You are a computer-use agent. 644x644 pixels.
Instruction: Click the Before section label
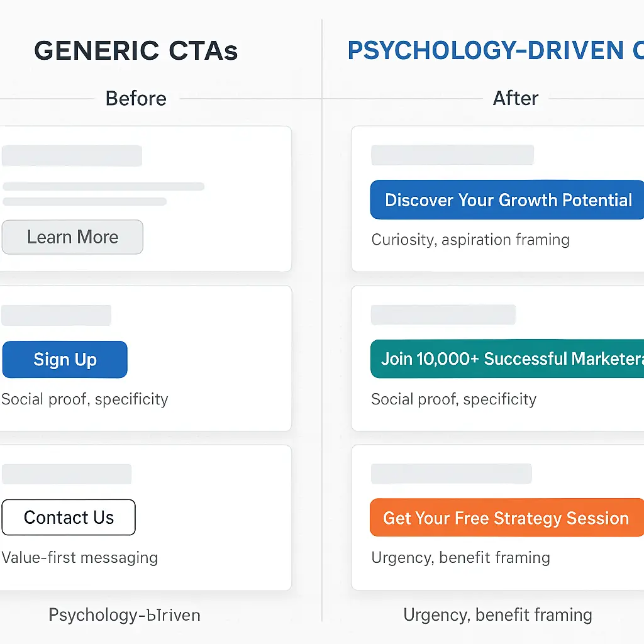136,99
